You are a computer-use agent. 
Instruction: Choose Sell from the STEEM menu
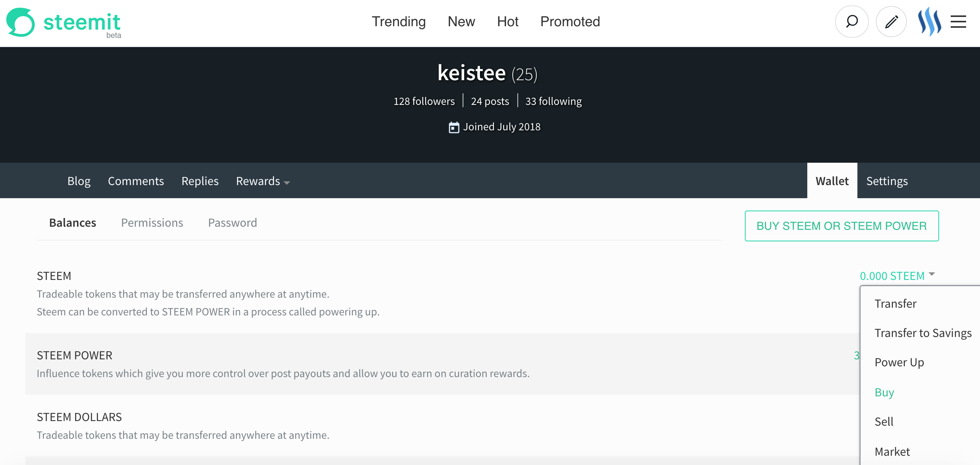coord(884,422)
